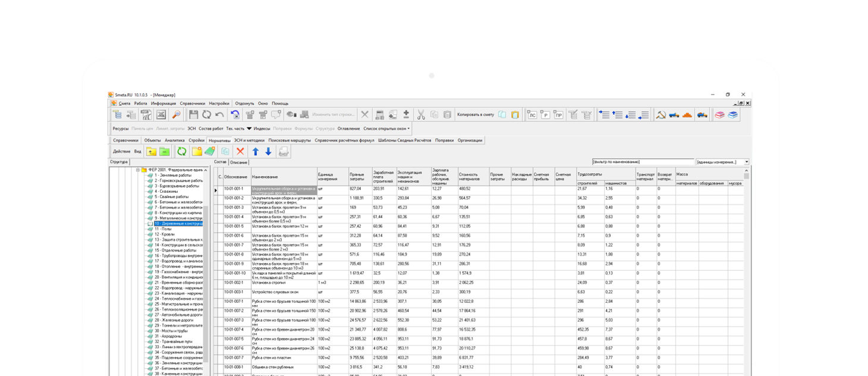Open the Смета menu

click(124, 104)
